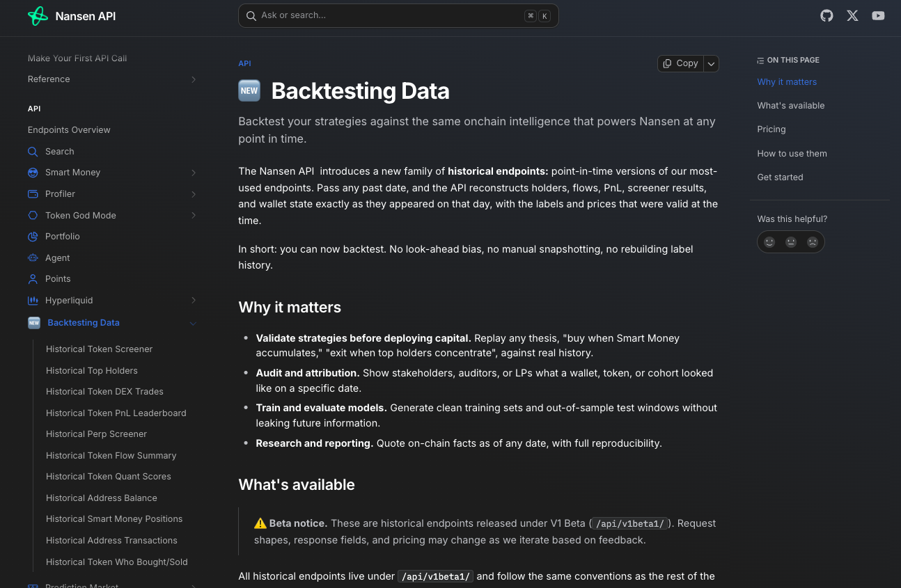Click the Backtesting Data sidebar label

tap(84, 323)
